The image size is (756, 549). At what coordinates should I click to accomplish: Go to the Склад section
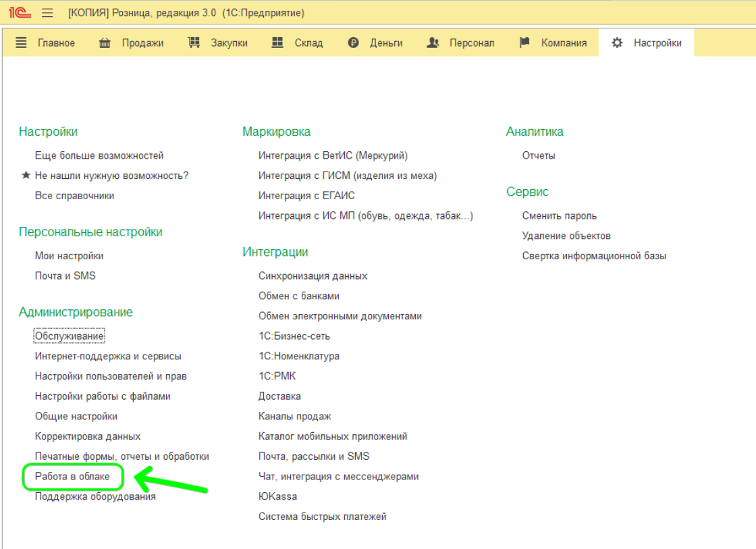click(308, 43)
